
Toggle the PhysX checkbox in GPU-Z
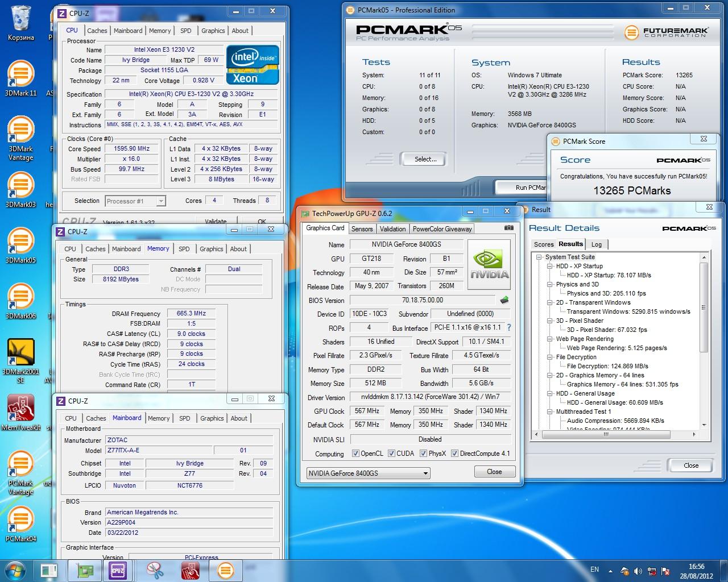pyautogui.click(x=423, y=454)
